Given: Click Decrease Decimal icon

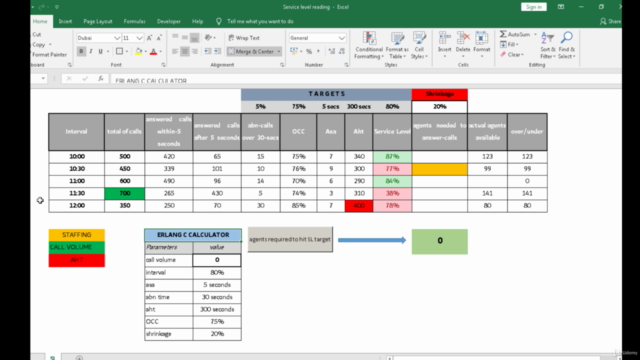Looking at the screenshot, I should [x=342, y=51].
